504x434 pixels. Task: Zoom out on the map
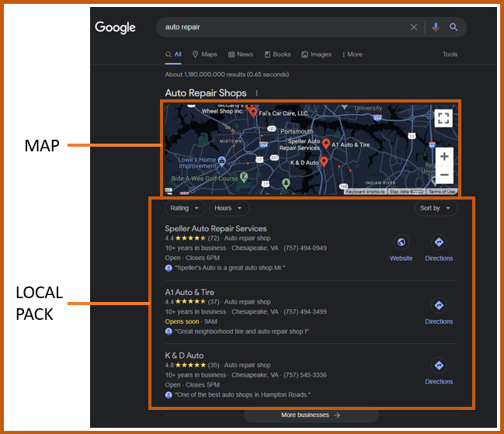click(x=444, y=175)
